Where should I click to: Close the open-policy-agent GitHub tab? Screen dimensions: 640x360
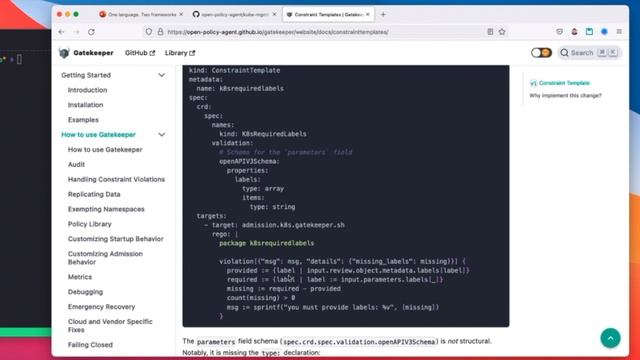274,14
